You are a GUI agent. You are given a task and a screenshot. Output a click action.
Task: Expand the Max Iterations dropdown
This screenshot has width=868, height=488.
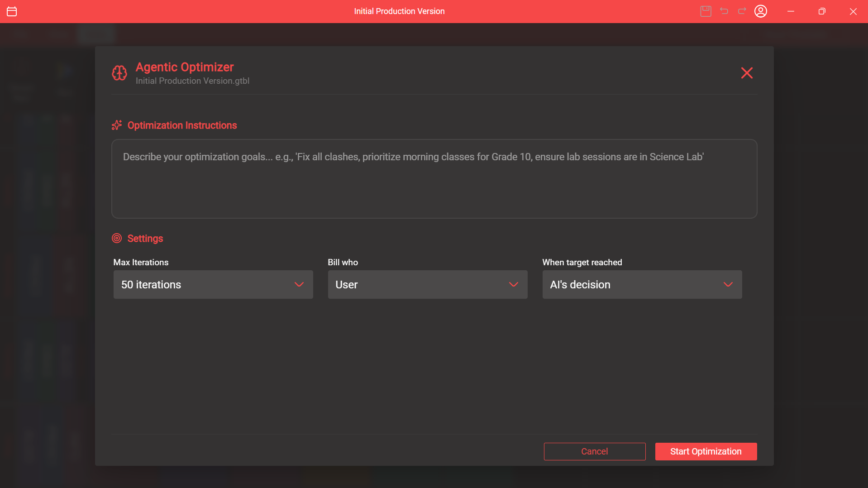[x=213, y=284]
